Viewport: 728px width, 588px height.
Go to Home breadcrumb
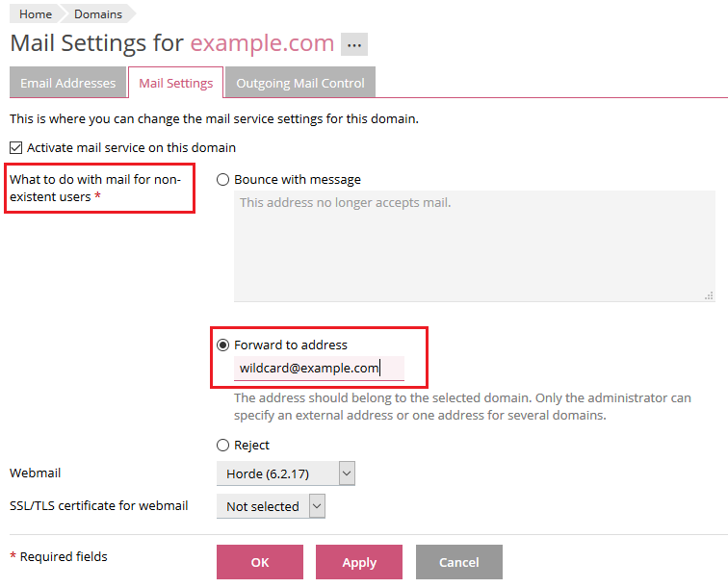tap(36, 14)
